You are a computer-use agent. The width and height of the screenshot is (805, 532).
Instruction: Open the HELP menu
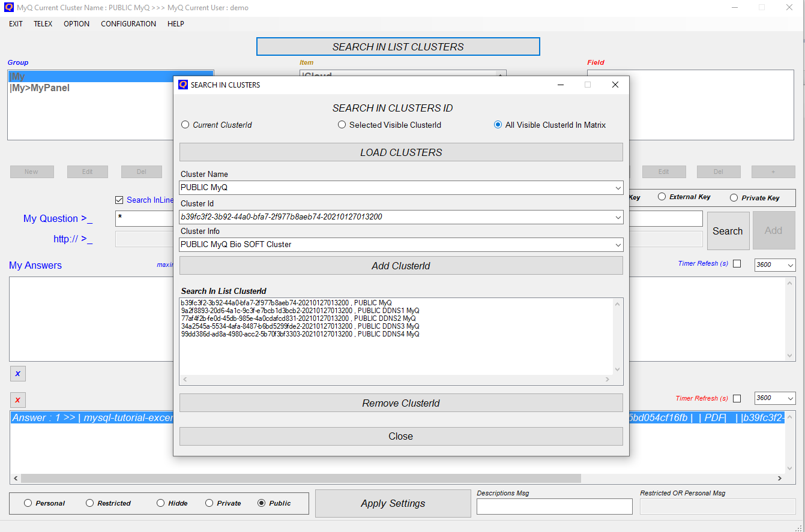pyautogui.click(x=176, y=24)
